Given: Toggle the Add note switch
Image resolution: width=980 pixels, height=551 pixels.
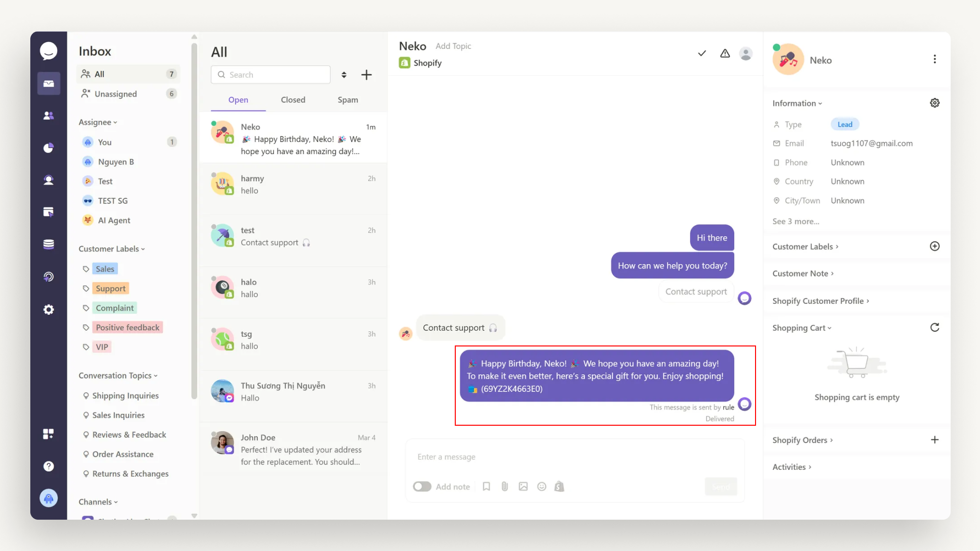Looking at the screenshot, I should tap(422, 486).
